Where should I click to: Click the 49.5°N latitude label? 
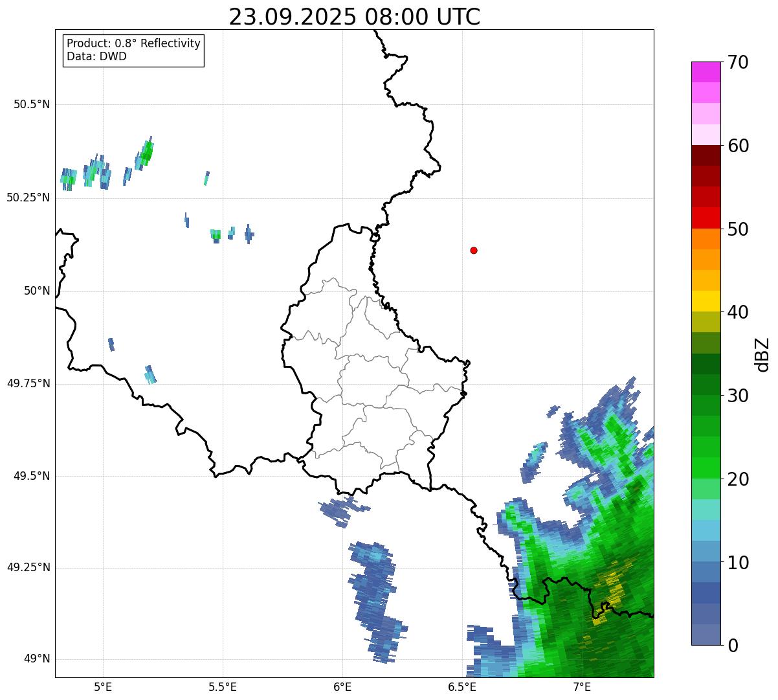[32, 476]
